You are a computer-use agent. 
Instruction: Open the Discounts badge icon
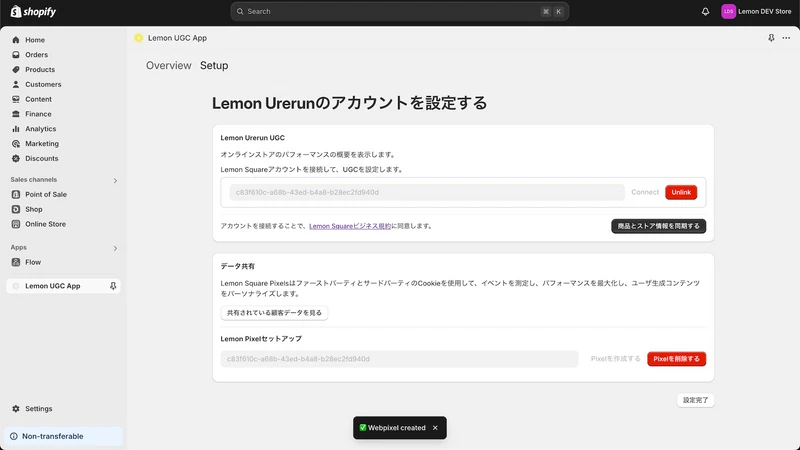pos(16,158)
